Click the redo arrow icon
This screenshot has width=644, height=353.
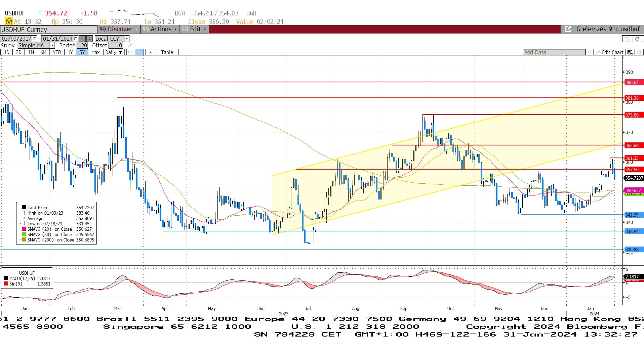pyautogui.click(x=638, y=39)
